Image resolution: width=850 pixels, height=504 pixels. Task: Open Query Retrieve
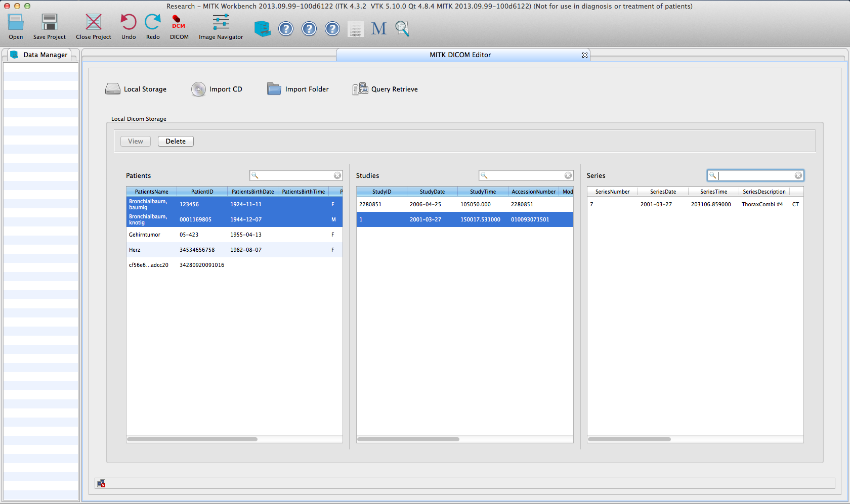[x=386, y=89]
